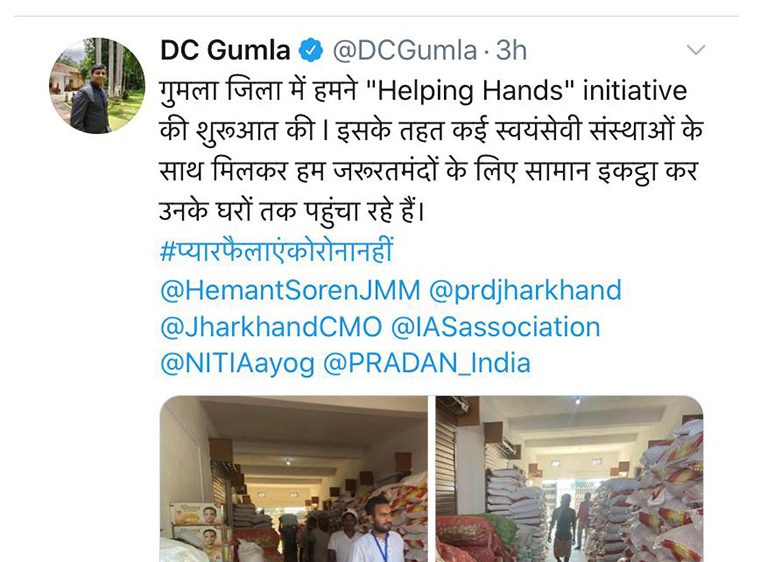Open the @HemantSorenJMM mention
This screenshot has height=562, width=768.
coord(290,290)
